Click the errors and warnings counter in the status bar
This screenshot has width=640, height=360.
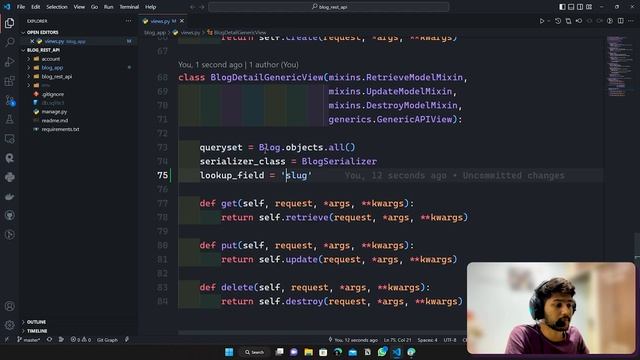pos(80,340)
